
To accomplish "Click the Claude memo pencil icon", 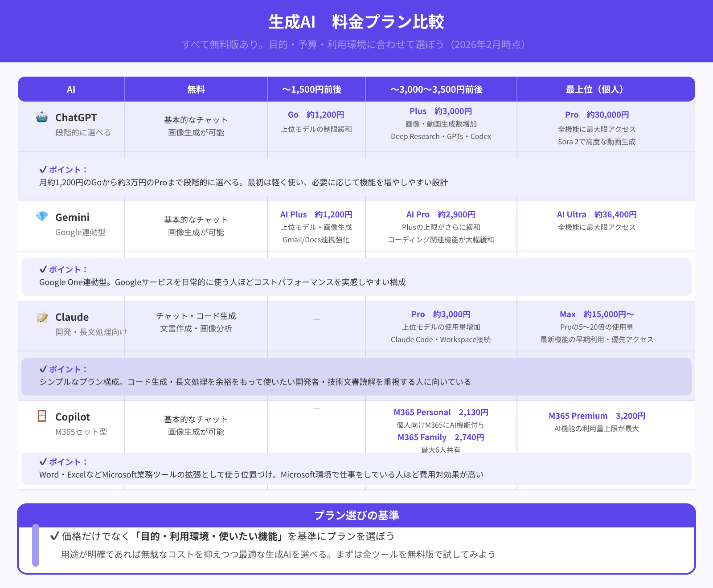I will (x=42, y=317).
